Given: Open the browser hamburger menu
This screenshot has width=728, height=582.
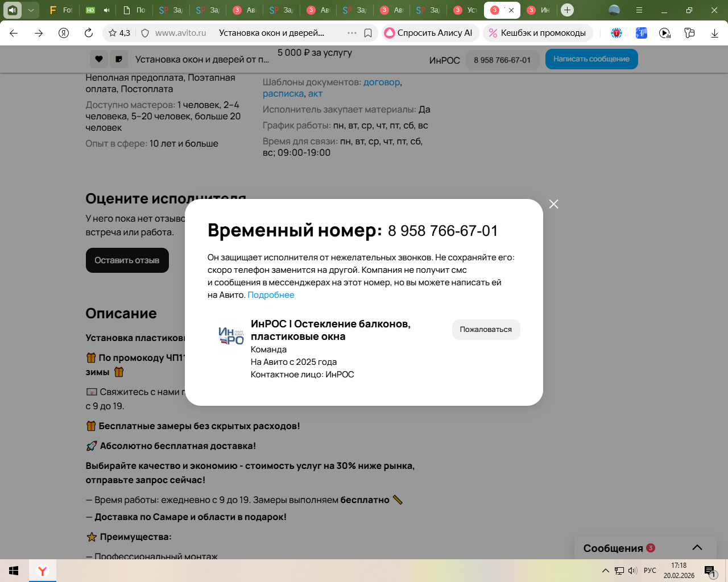Looking at the screenshot, I should click(639, 10).
